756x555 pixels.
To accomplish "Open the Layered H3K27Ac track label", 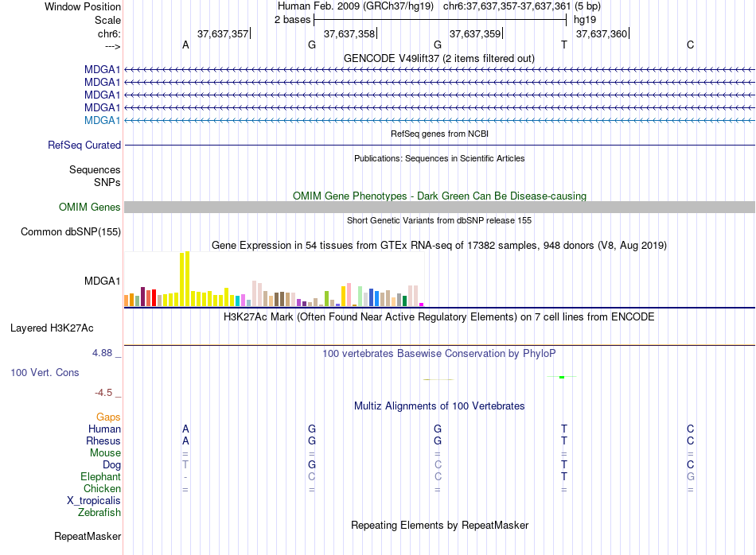I will click(52, 328).
